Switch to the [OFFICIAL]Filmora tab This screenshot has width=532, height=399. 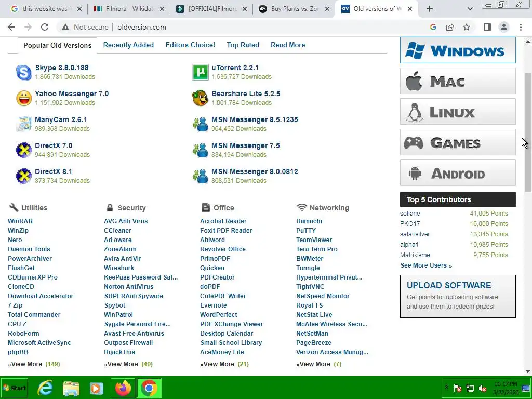pos(211,9)
